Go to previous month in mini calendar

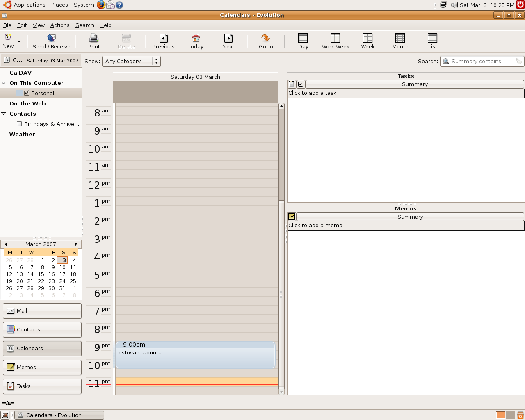[6, 244]
